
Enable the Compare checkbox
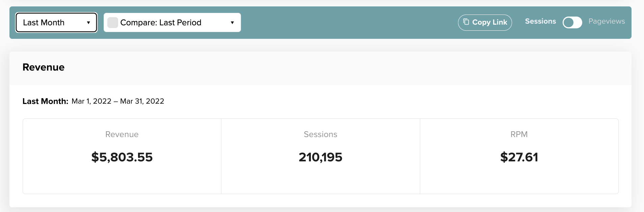[113, 23]
